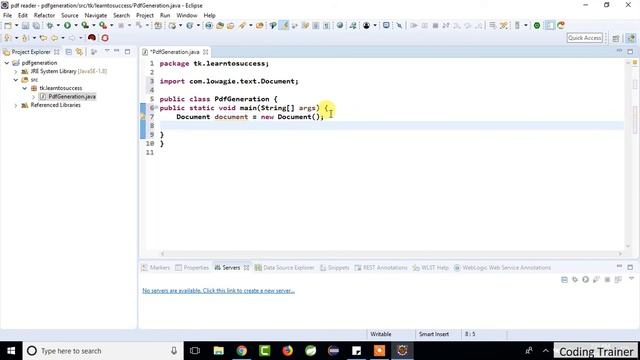Open the Window menu
This screenshot has width=640, height=360.
tap(187, 15)
